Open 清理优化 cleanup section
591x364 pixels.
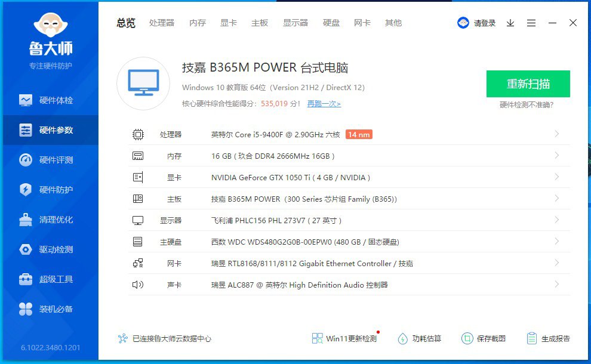[51, 220]
